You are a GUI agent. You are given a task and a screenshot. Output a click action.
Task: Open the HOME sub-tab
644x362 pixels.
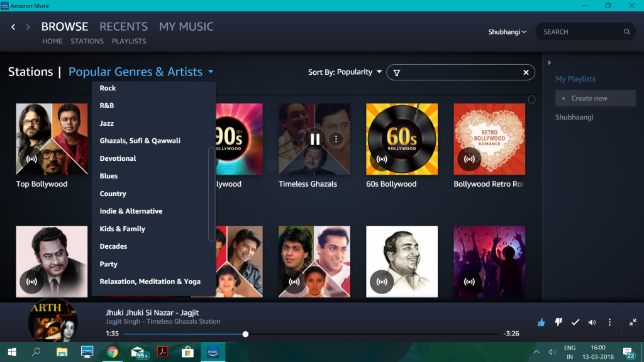52,41
